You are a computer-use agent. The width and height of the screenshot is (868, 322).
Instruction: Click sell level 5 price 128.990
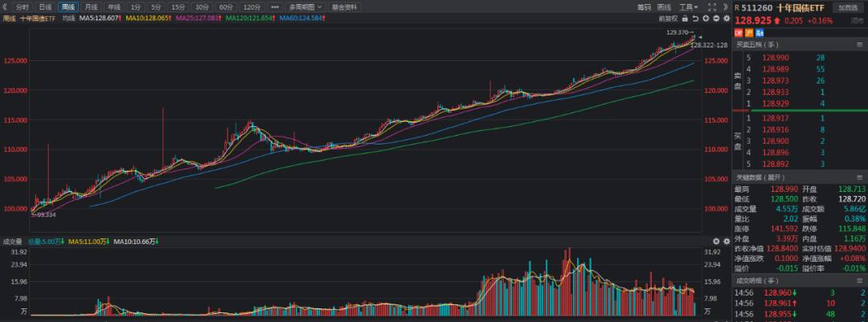point(776,57)
